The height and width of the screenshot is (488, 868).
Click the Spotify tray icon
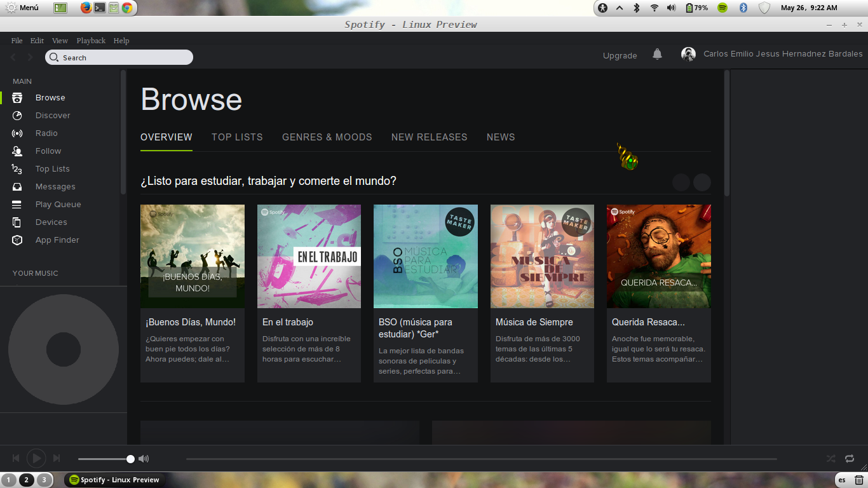pyautogui.click(x=724, y=8)
